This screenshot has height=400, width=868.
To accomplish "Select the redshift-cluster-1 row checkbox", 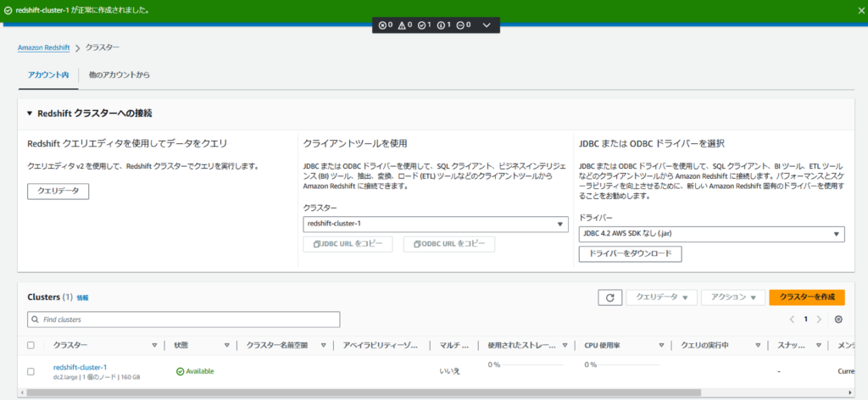I will (x=31, y=371).
